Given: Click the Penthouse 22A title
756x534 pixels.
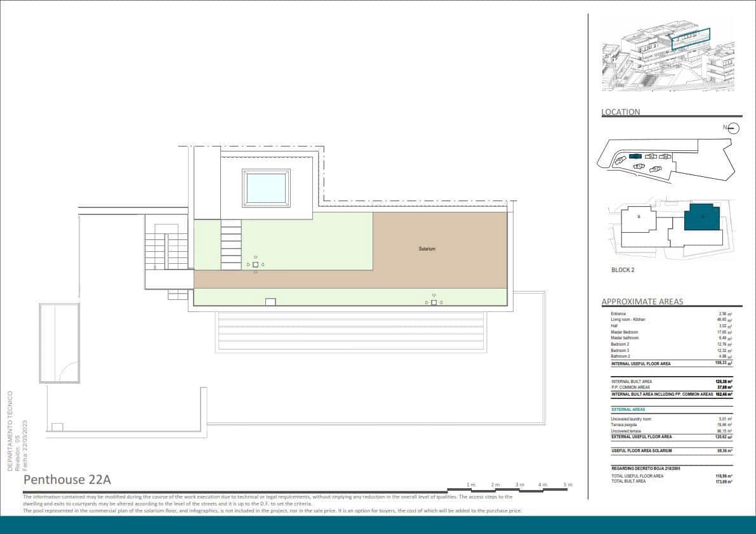Looking at the screenshot, I should click(68, 479).
